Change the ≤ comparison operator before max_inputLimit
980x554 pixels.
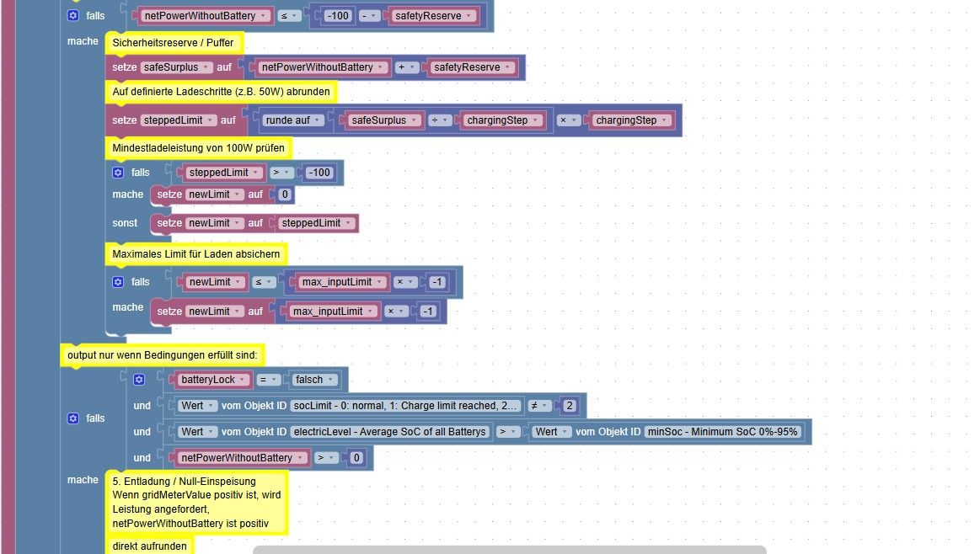(x=263, y=282)
